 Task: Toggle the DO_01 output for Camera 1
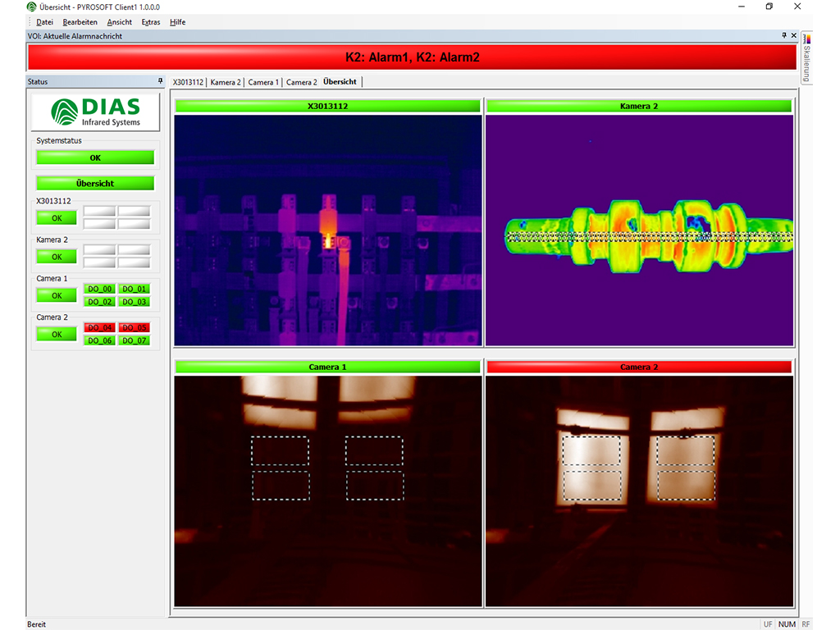point(135,289)
